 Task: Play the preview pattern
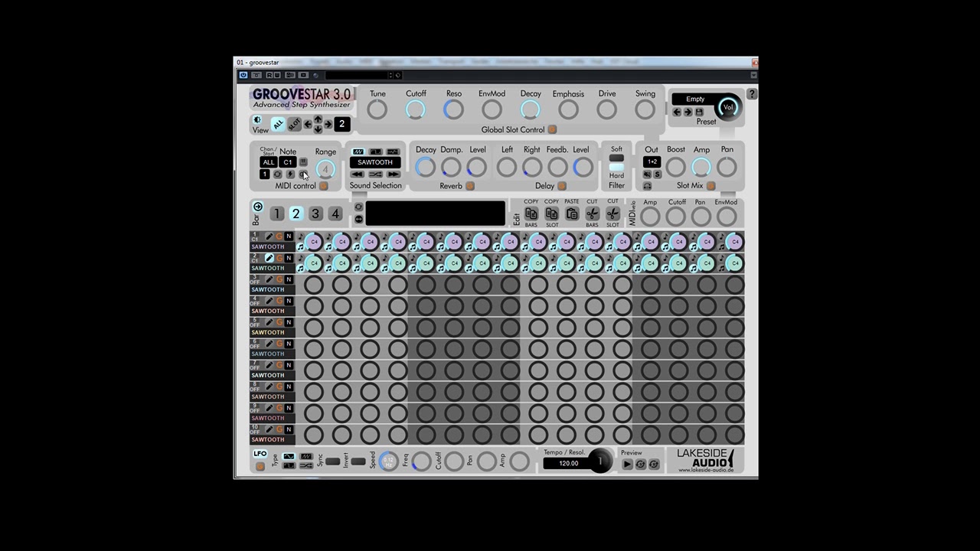(627, 464)
